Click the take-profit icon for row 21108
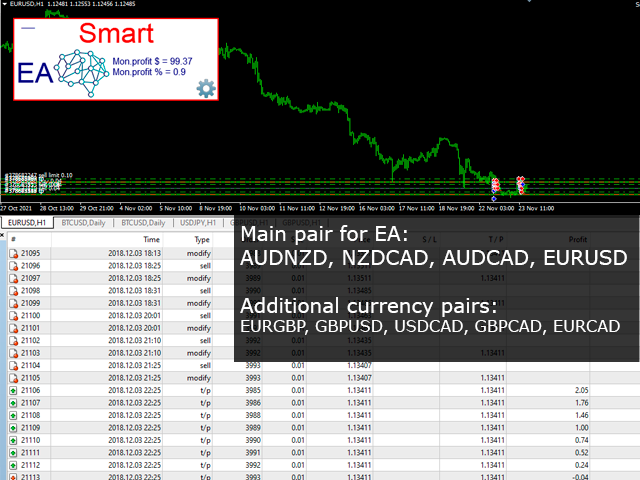Screen dimensions: 640x480 13,416
